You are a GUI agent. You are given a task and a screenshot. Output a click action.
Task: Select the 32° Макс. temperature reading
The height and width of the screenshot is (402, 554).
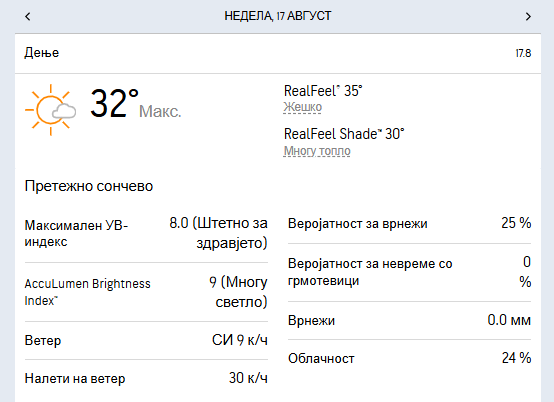(136, 104)
